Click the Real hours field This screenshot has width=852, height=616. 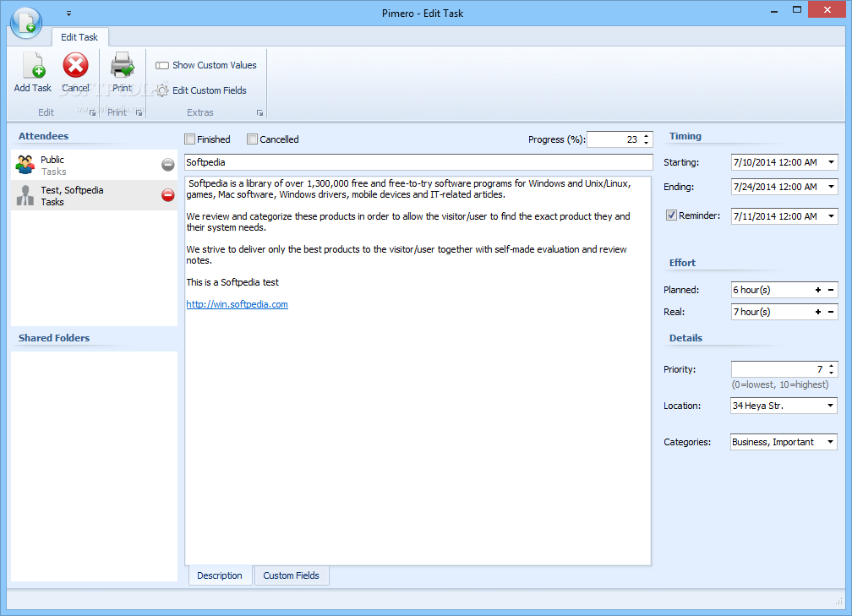pyautogui.click(x=772, y=312)
